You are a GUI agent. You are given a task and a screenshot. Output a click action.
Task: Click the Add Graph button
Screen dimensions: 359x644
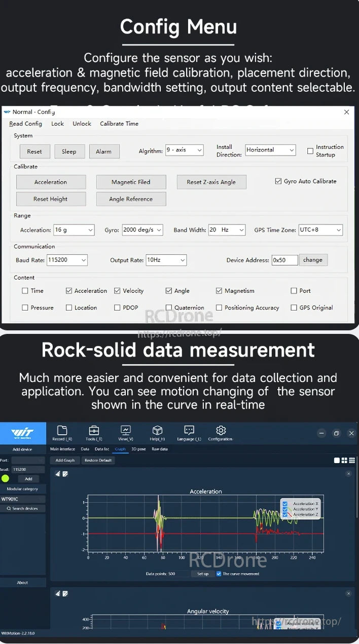pyautogui.click(x=65, y=461)
